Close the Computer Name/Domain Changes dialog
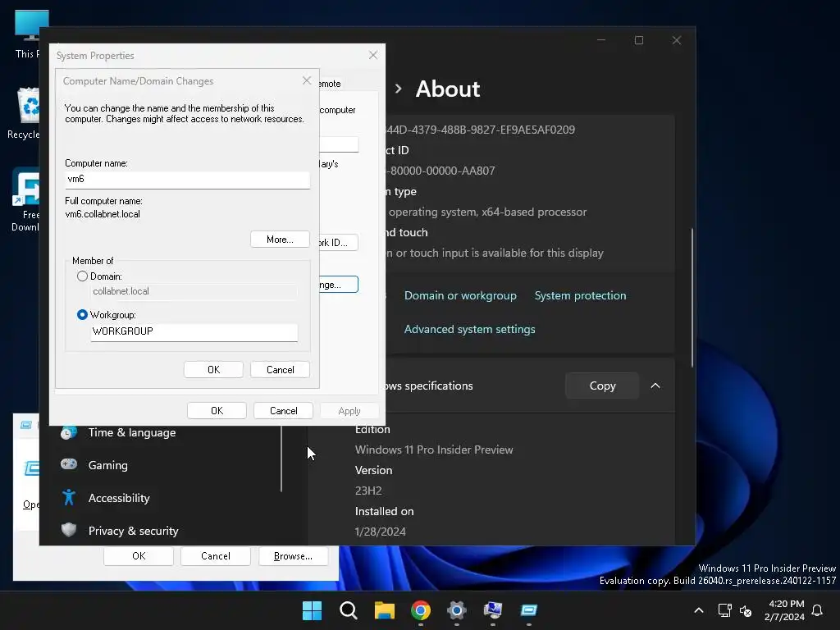The height and width of the screenshot is (630, 840). tap(307, 81)
